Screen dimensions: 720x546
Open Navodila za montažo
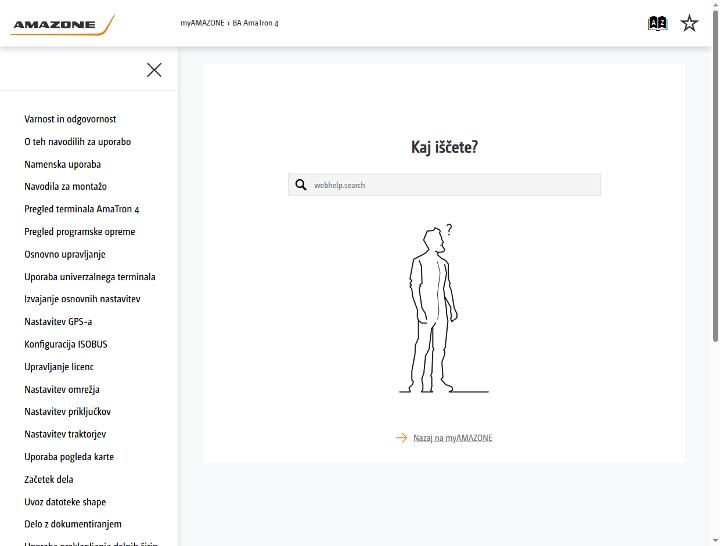pyautogui.click(x=65, y=186)
